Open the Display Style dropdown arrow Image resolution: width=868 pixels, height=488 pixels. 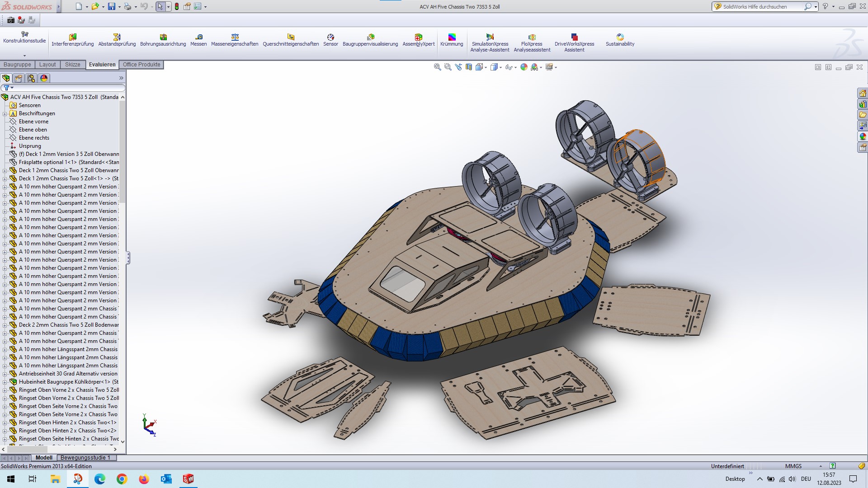[500, 67]
